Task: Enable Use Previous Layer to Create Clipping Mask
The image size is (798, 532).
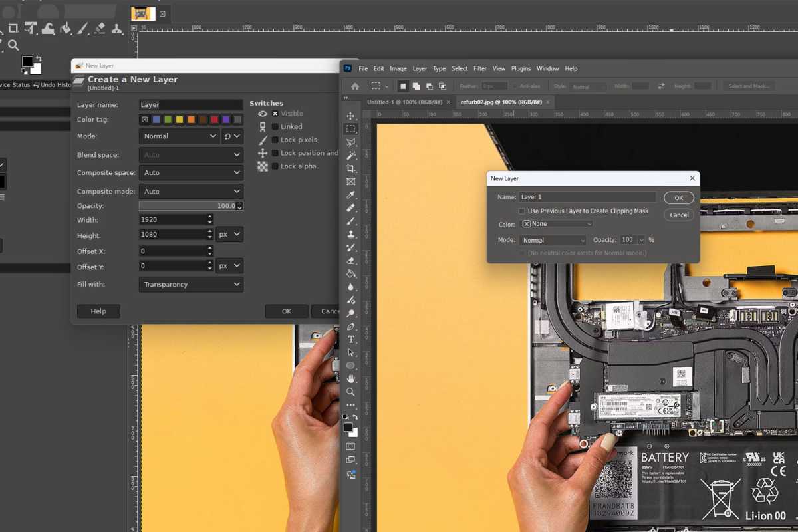Action: coord(521,211)
